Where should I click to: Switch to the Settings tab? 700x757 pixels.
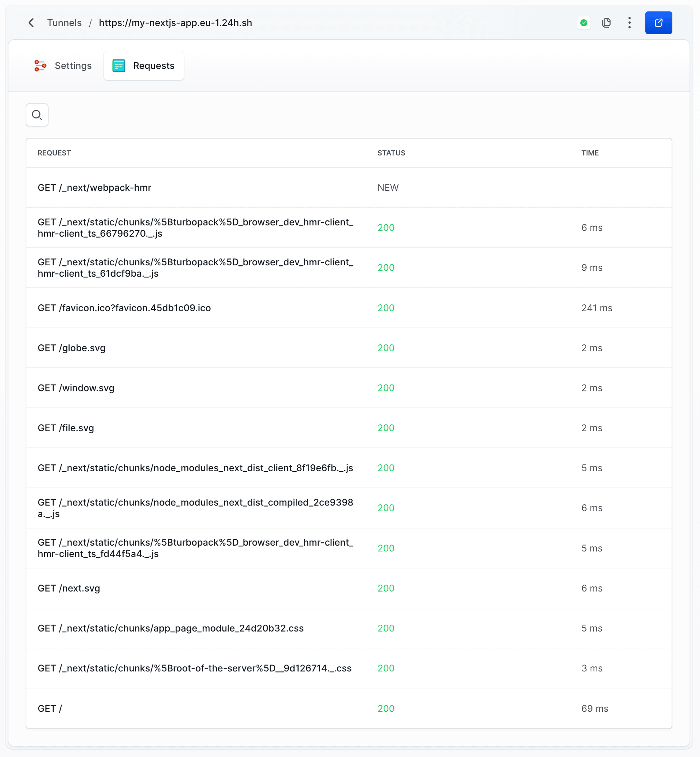[73, 66]
